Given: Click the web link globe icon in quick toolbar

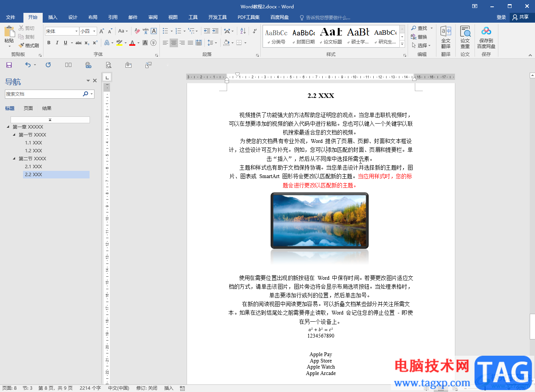Looking at the screenshot, I should [x=88, y=65].
